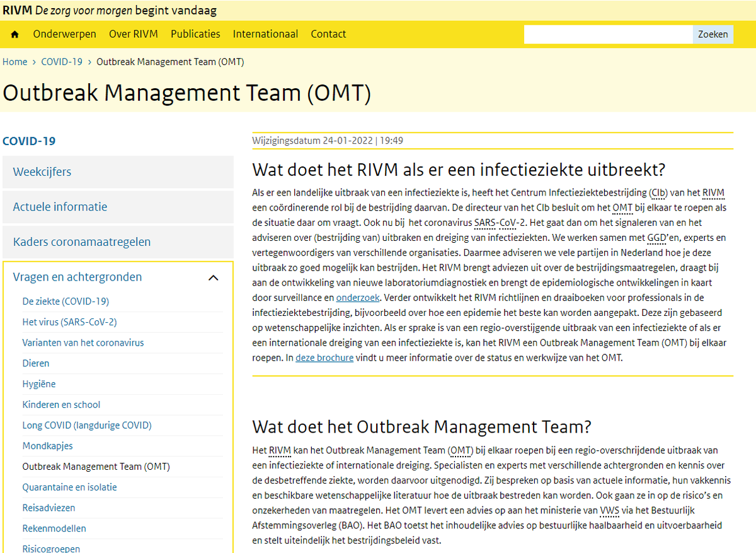Open Het virus (SARS-CoV-2) subpage

click(x=69, y=322)
